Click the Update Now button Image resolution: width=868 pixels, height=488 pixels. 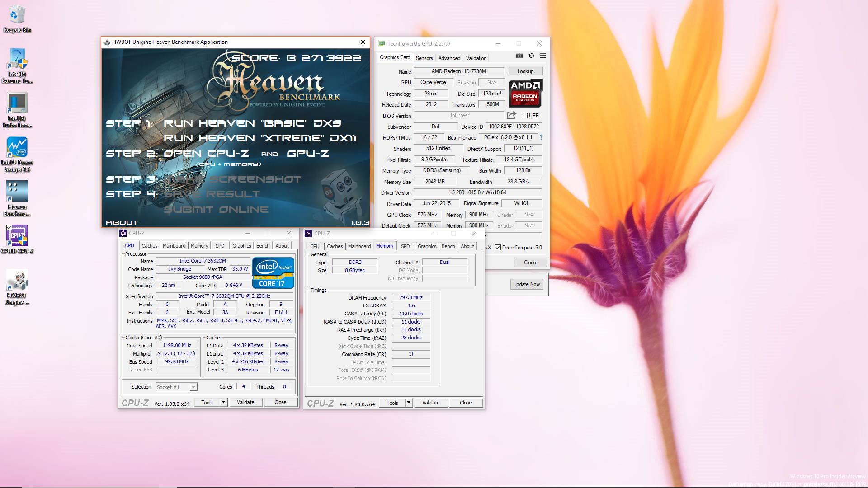pos(526,284)
